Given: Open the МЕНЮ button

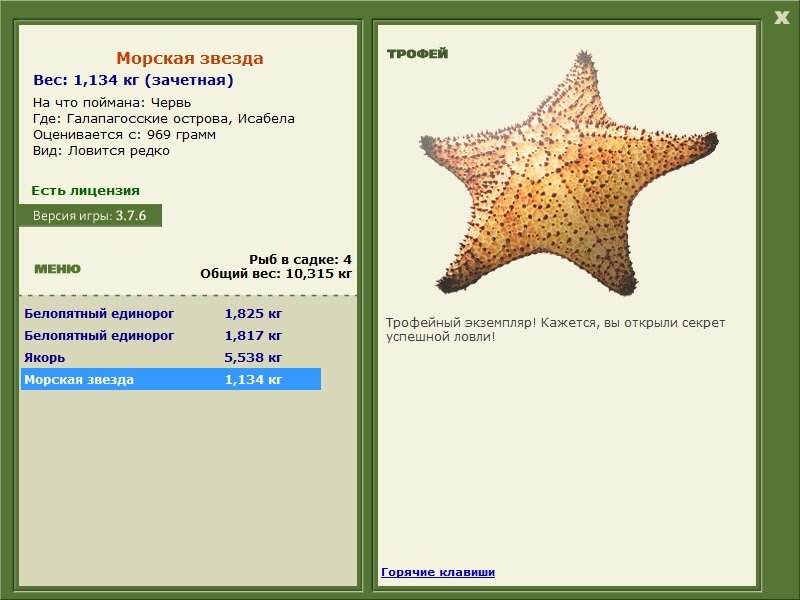Looking at the screenshot, I should point(57,269).
